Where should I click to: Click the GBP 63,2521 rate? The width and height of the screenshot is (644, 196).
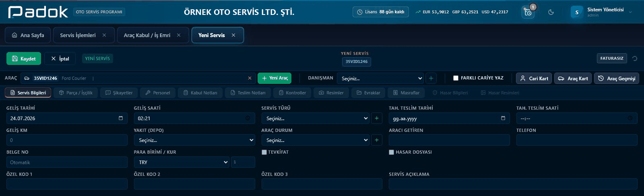pos(465,12)
